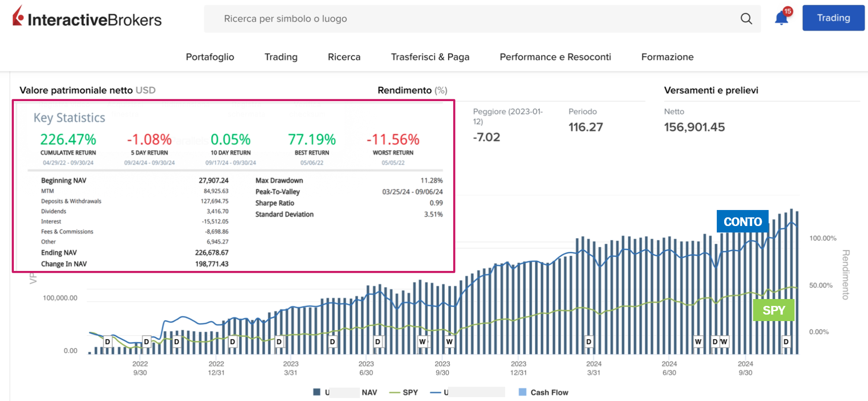Viewport: 868px width, 401px height.
Task: Expand the Formazione menu
Action: click(x=667, y=57)
